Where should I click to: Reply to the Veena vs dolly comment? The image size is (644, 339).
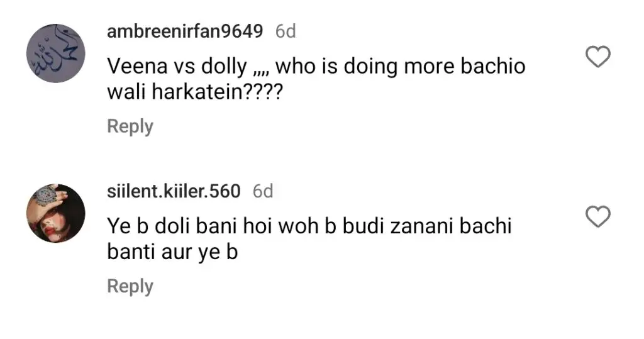pos(130,126)
